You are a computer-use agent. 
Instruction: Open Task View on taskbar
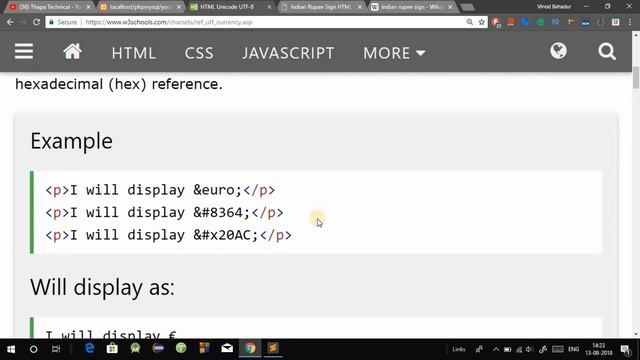click(x=56, y=349)
